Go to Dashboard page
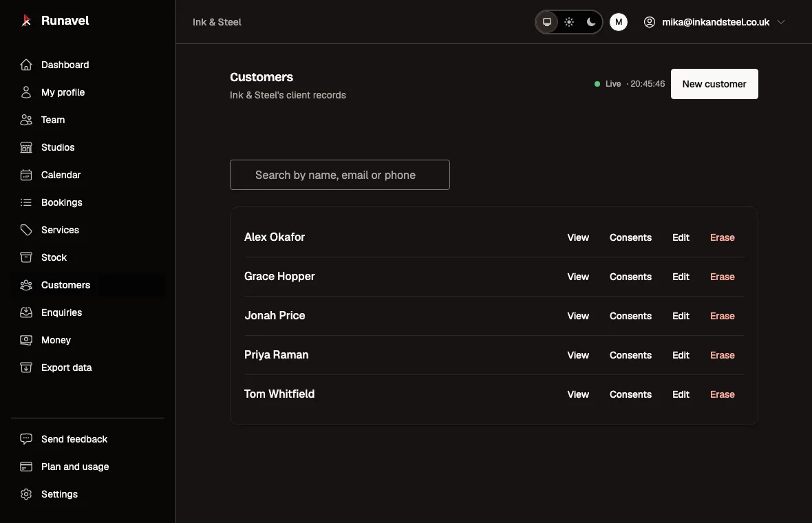The image size is (812, 523). tap(88, 65)
